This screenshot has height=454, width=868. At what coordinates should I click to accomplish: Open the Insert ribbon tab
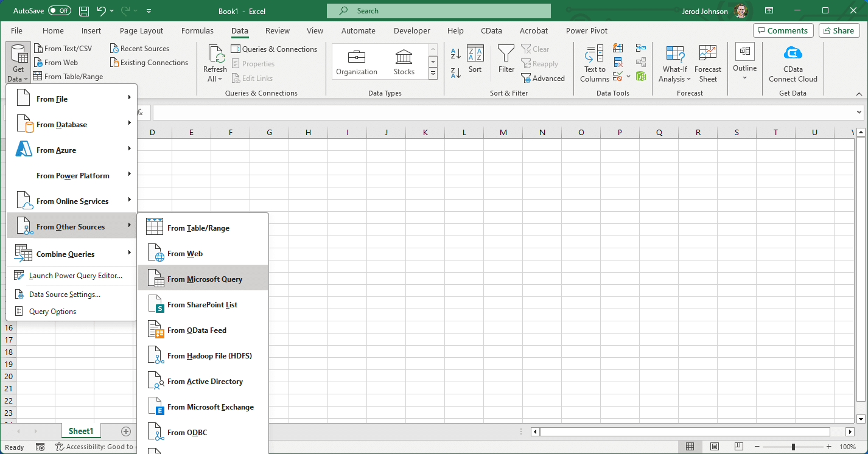91,30
